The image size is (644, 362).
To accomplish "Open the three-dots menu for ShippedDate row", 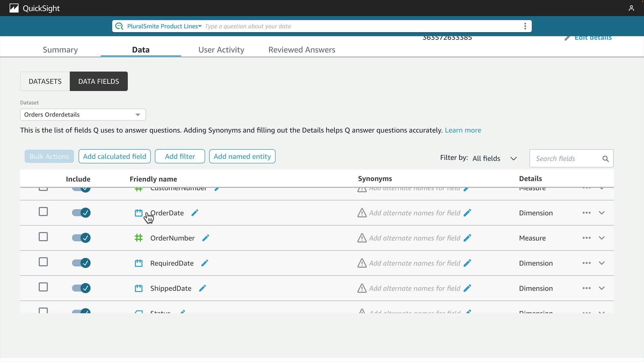I will (x=586, y=288).
